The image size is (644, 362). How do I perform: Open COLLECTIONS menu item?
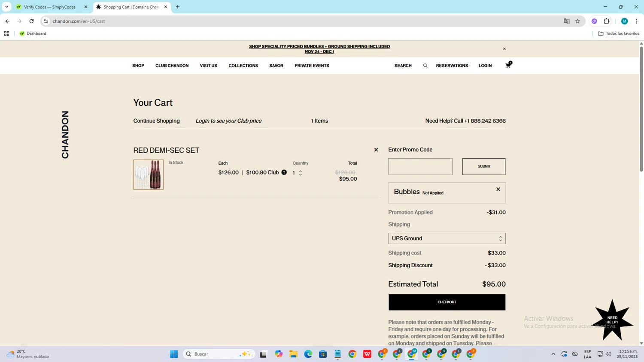click(x=243, y=66)
